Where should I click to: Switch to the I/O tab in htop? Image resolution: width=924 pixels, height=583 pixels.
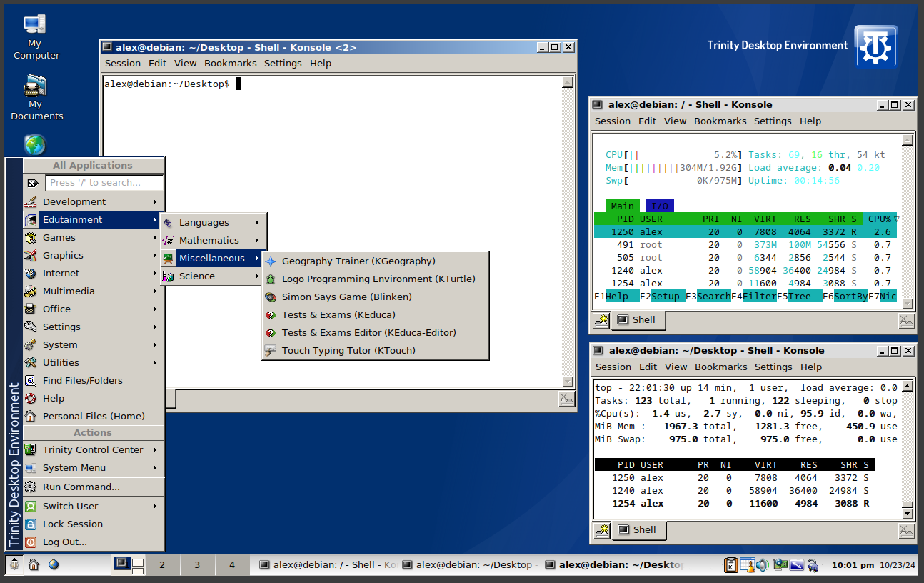click(x=659, y=206)
